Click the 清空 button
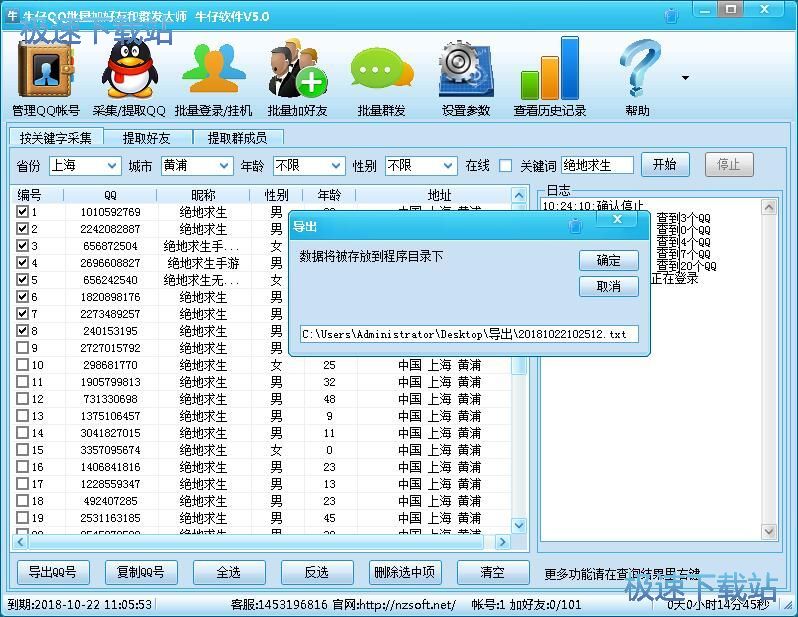 click(x=493, y=572)
